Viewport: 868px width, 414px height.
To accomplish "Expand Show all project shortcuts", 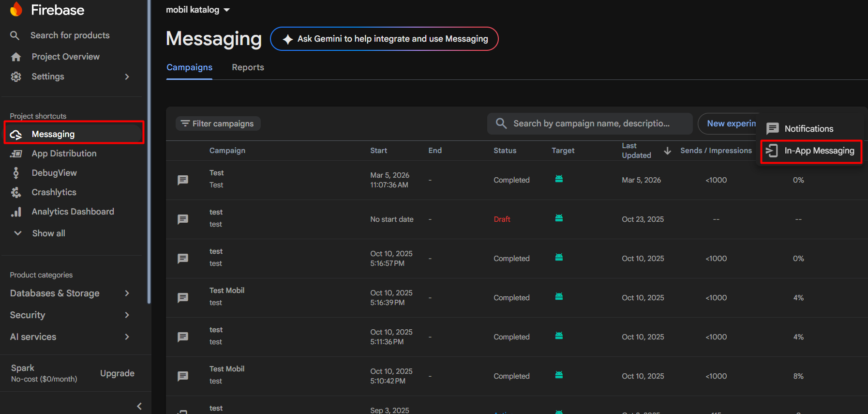I will pos(40,233).
